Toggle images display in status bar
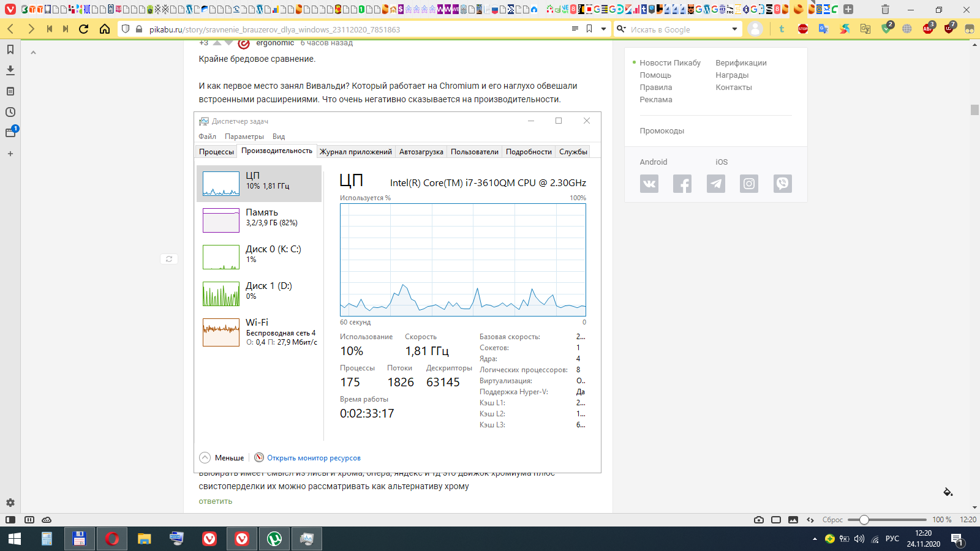Image resolution: width=980 pixels, height=551 pixels. tap(793, 520)
